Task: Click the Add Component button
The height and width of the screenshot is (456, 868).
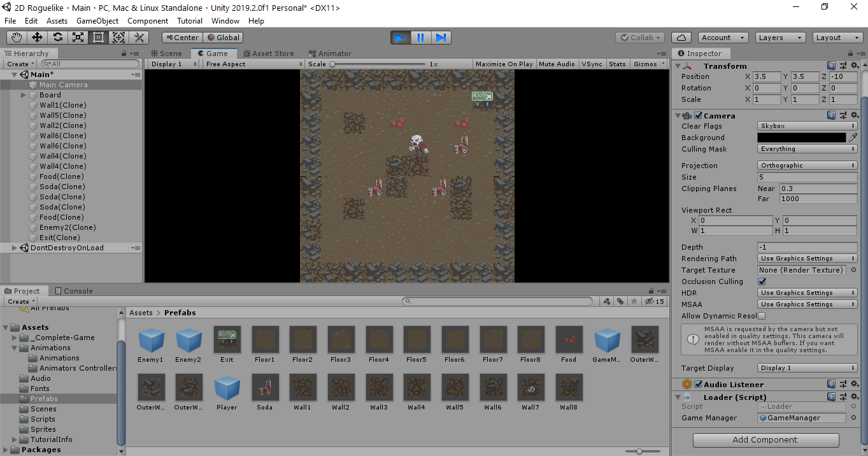Action: click(x=765, y=440)
